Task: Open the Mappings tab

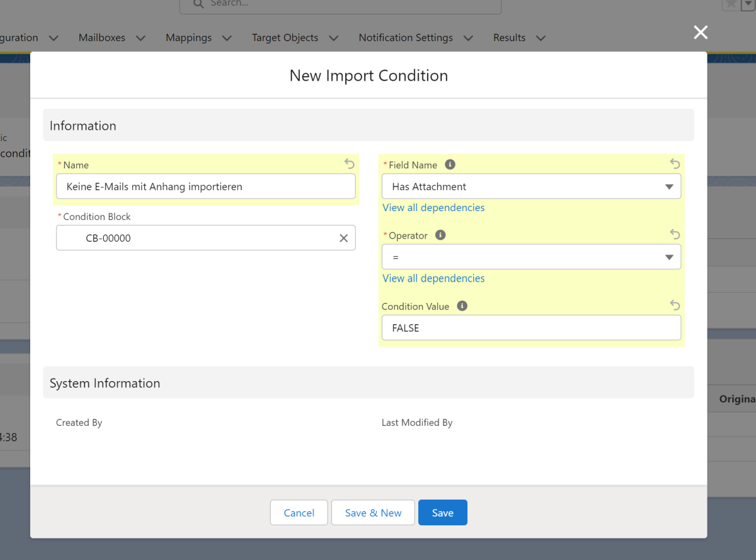Action: pos(188,38)
